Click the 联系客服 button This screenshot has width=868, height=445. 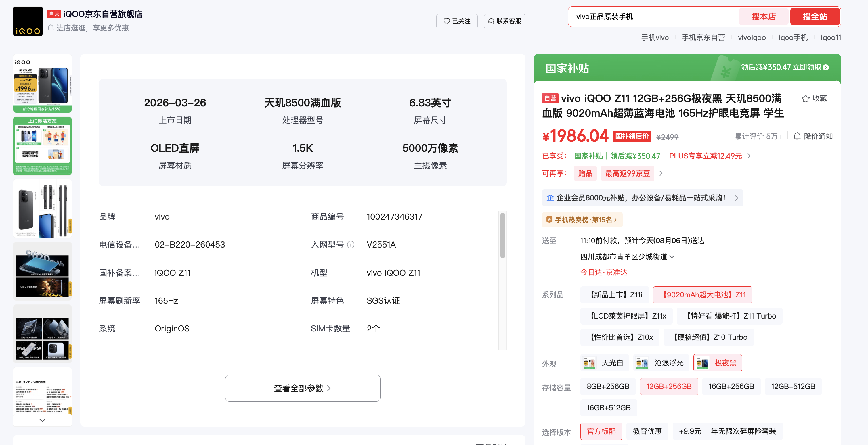(504, 21)
